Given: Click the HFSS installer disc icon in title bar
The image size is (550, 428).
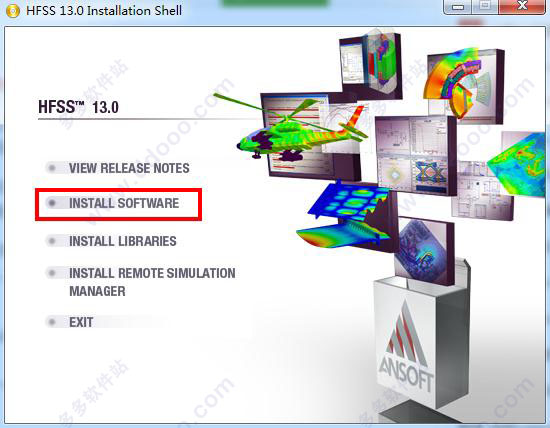Looking at the screenshot, I should (13, 11).
